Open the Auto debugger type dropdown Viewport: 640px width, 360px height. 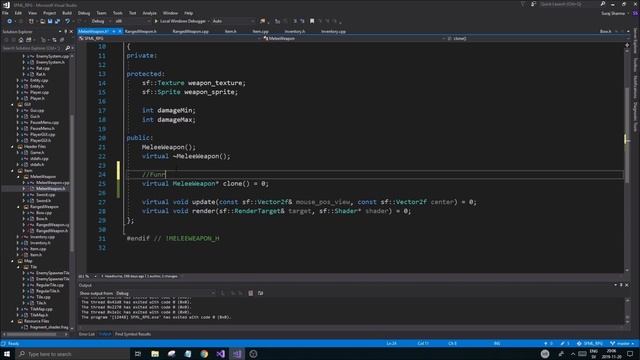click(x=233, y=21)
